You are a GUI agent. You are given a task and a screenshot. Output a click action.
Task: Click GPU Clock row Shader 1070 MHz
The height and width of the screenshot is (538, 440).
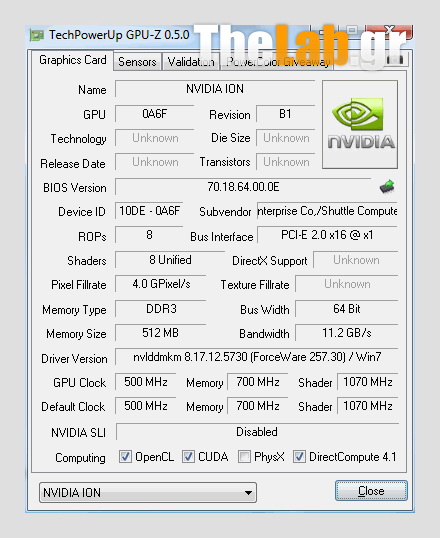[368, 382]
